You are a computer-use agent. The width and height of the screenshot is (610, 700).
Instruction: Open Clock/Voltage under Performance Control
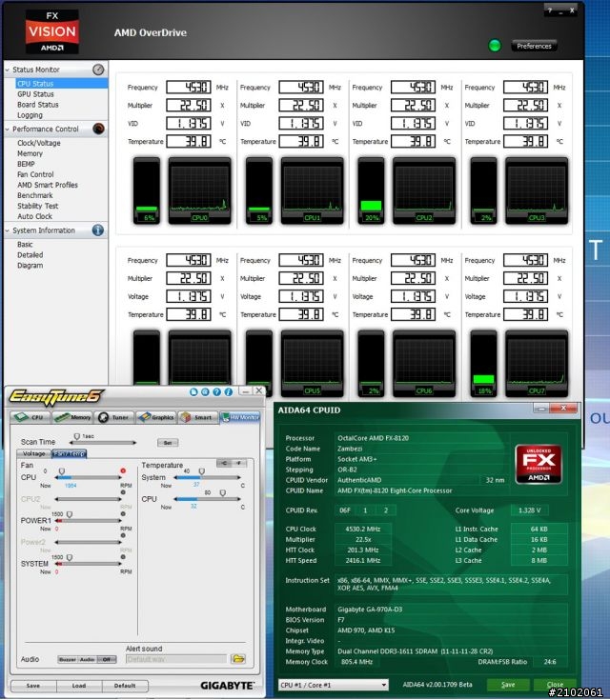pyautogui.click(x=39, y=143)
